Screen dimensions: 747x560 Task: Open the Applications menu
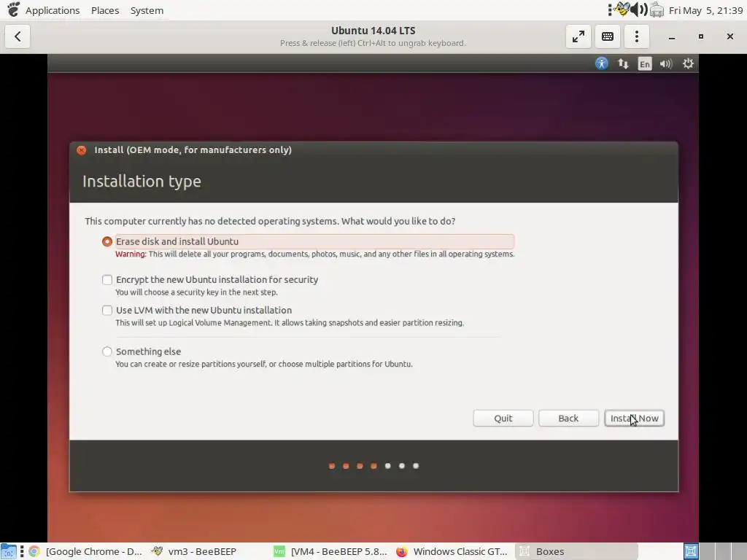tap(53, 10)
